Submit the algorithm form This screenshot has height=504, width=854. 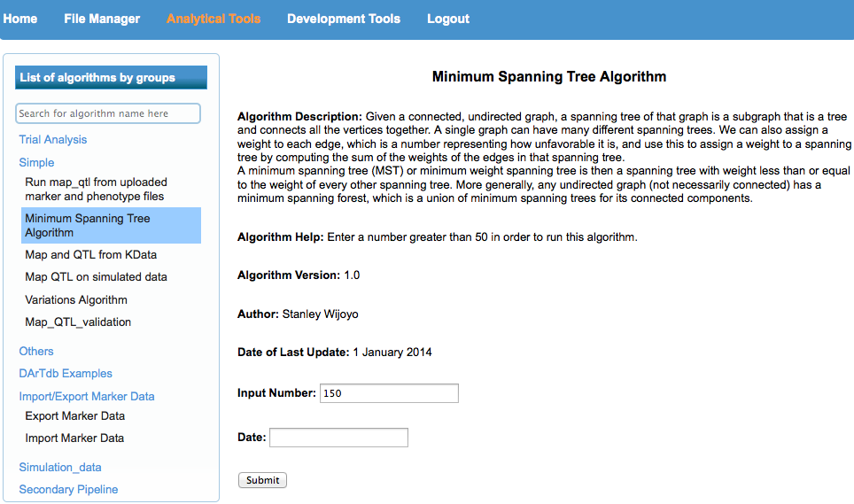(262, 480)
